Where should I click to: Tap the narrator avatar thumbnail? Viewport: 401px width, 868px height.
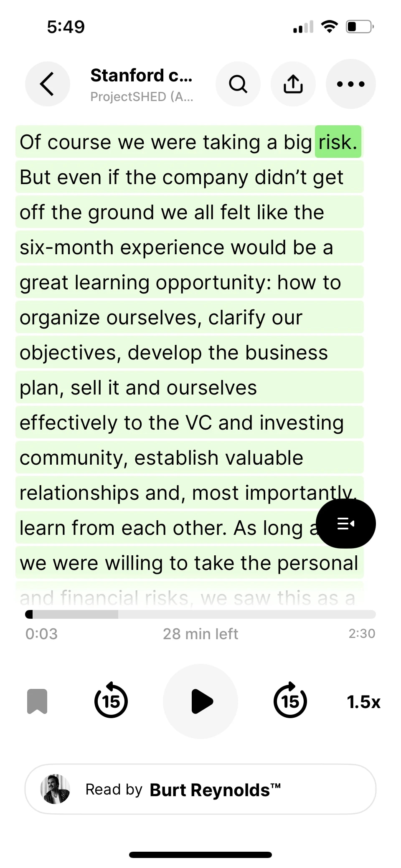[55, 789]
